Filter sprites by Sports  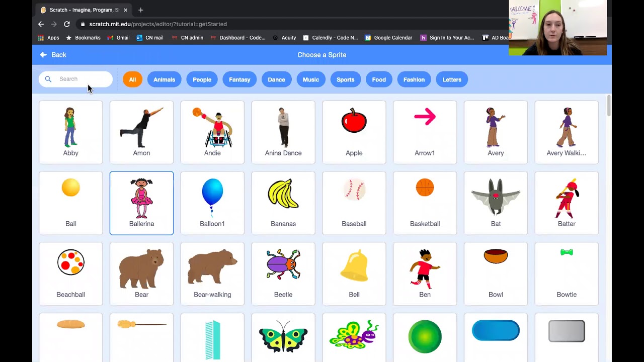pyautogui.click(x=345, y=79)
